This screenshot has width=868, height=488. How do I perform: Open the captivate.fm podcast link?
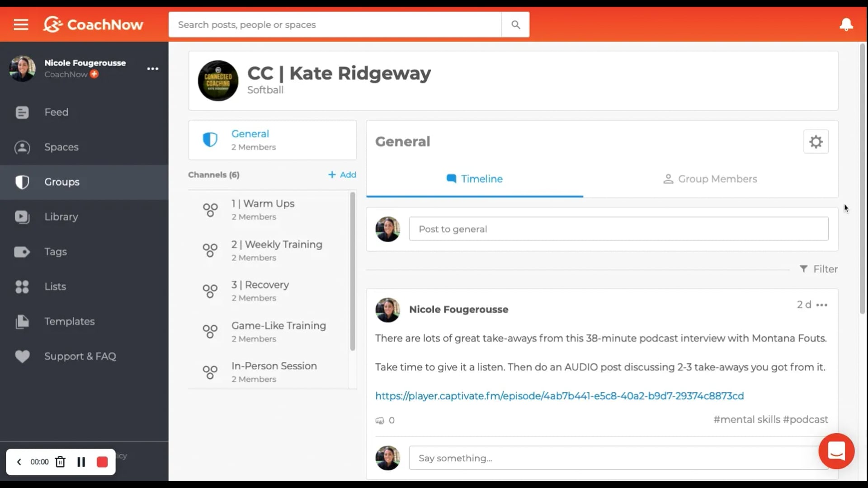(x=559, y=396)
